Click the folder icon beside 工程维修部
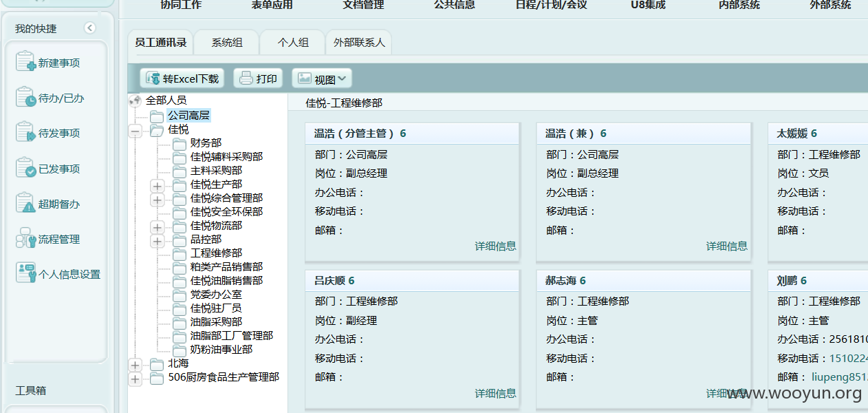 (x=180, y=253)
